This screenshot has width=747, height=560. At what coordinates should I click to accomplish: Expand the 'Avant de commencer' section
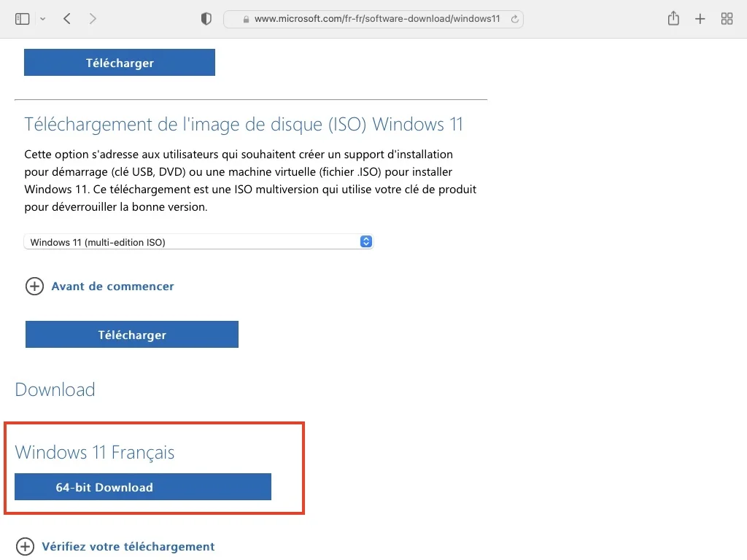[112, 287]
